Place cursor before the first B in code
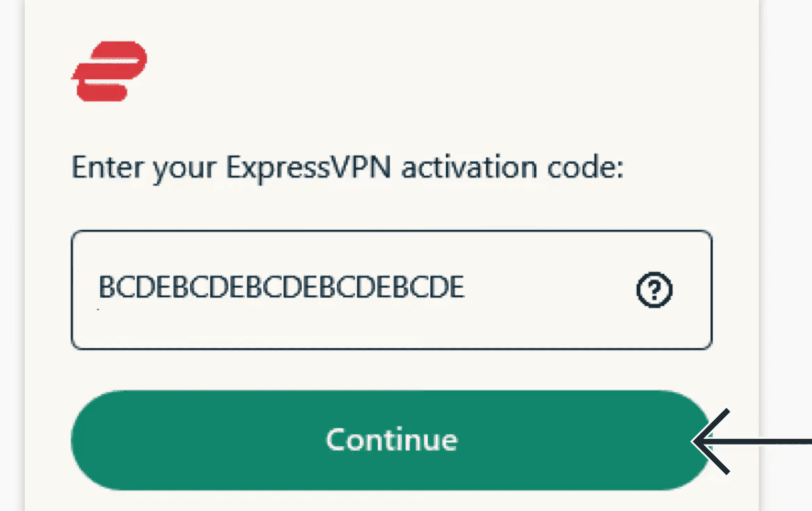The width and height of the screenshot is (812, 511). tap(98, 287)
